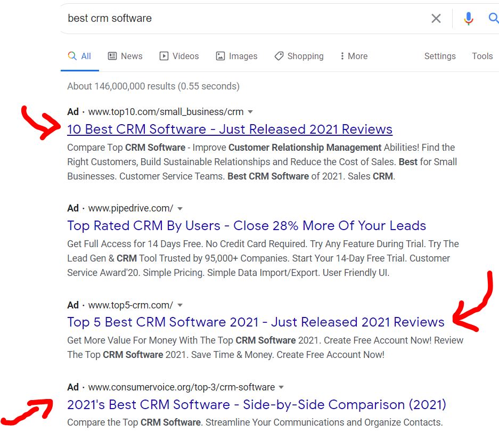Expand the arrow beside www.top5-crm.com/
Image resolution: width=499 pixels, height=448 pixels.
180,305
